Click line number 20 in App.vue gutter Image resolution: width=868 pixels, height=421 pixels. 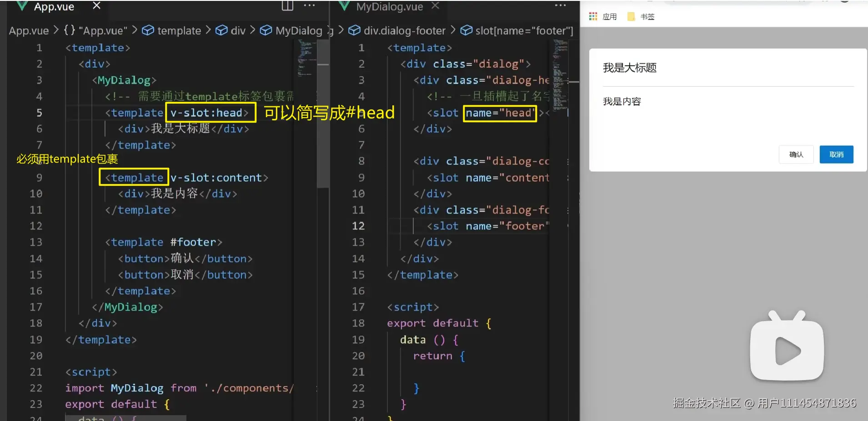[36, 356]
